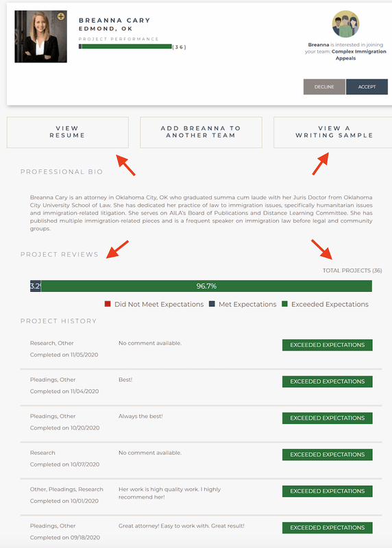Click the Total Projects (36) label

tap(352, 271)
